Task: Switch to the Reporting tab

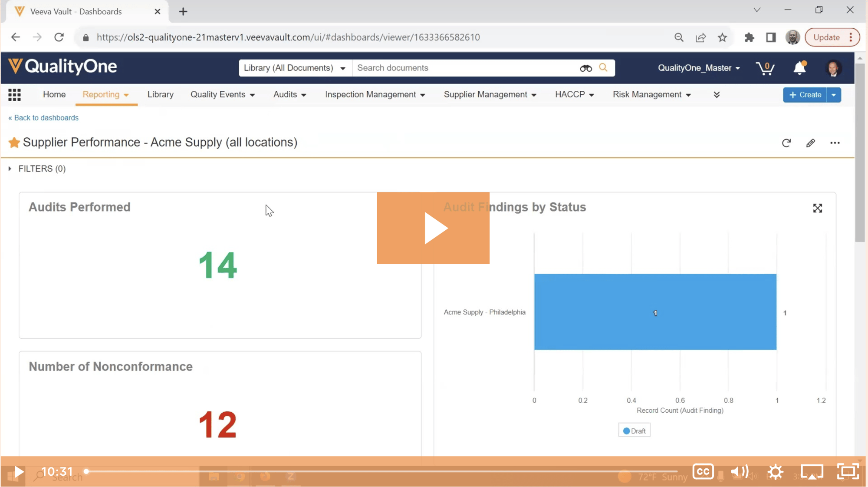Action: click(x=102, y=94)
